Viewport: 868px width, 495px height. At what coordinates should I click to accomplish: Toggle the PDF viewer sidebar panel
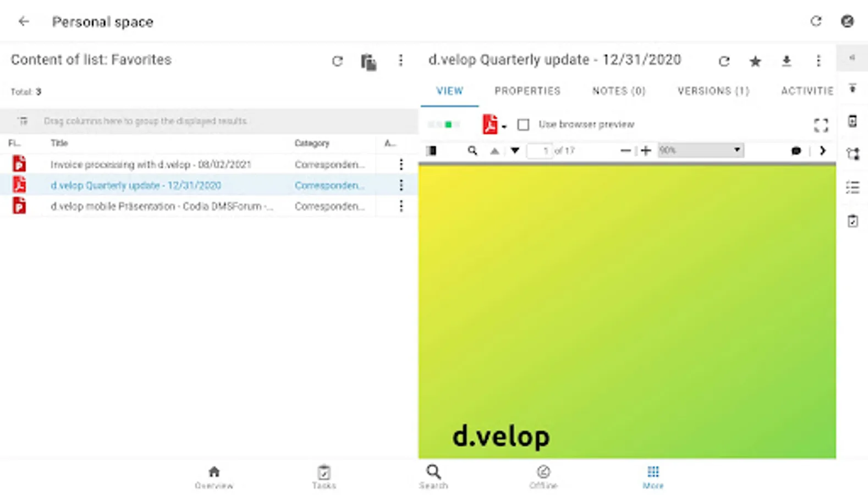tap(432, 151)
